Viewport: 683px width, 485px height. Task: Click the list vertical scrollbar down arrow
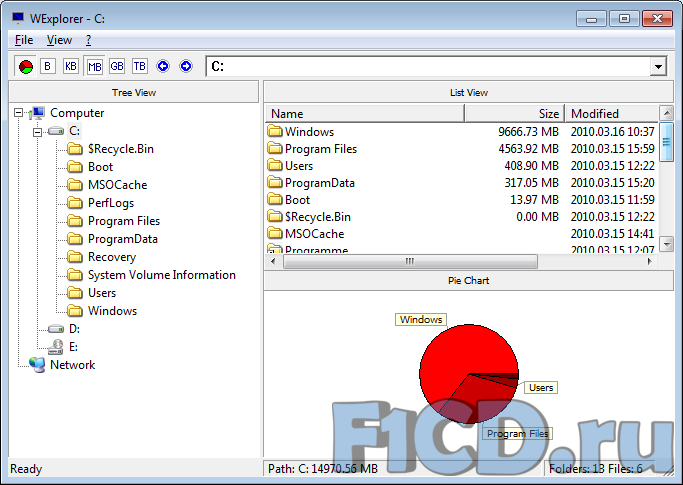(666, 244)
